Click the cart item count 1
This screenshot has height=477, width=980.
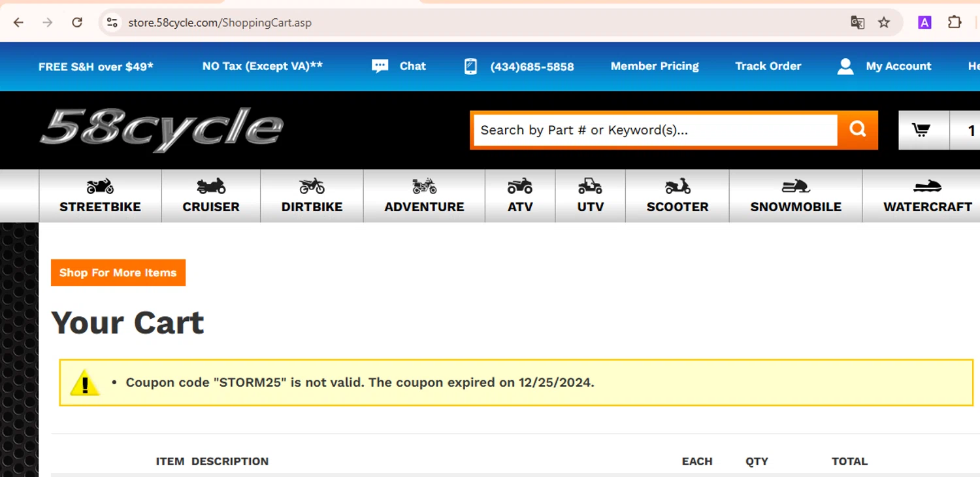click(971, 131)
